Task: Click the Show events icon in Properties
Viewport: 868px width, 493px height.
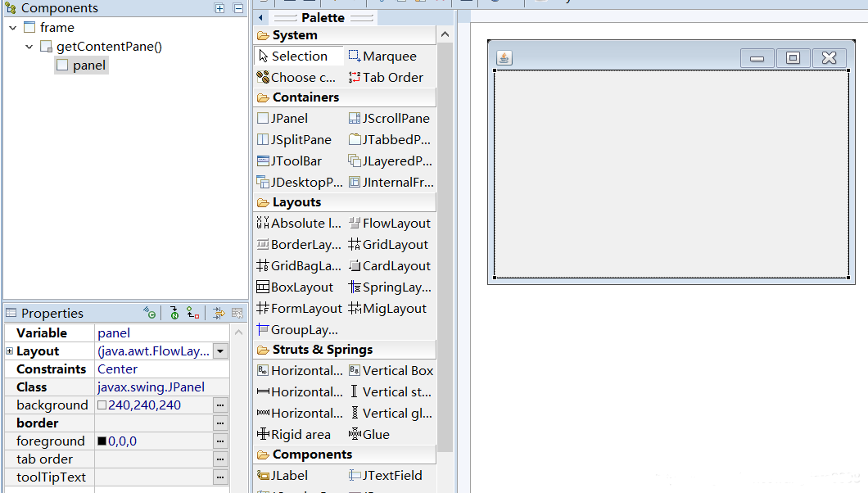Action: [x=149, y=313]
